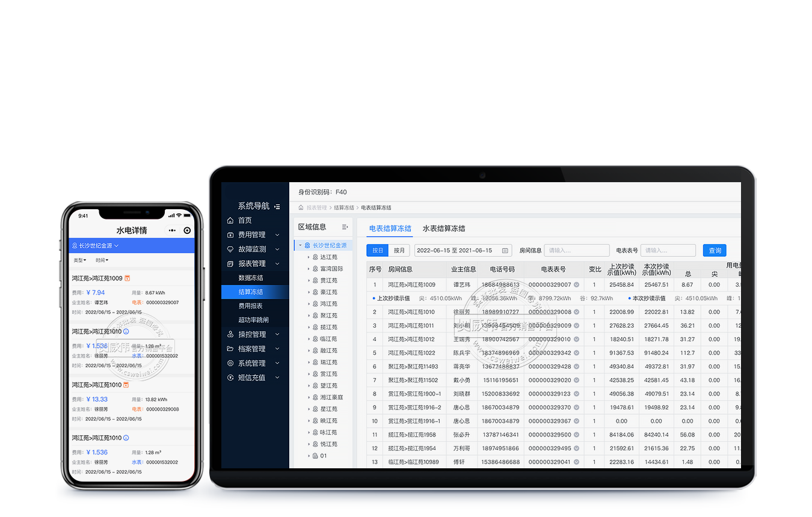
Task: Select the 按月 toggle button
Action: click(x=399, y=251)
